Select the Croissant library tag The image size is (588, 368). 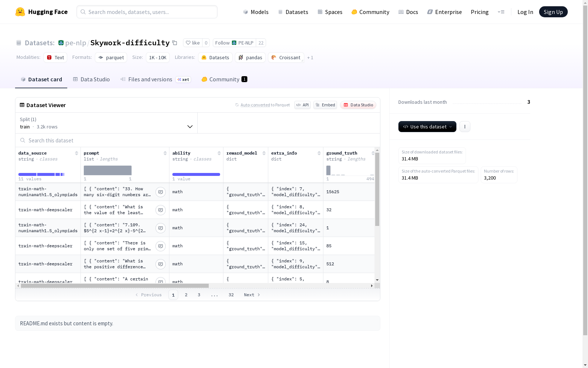(286, 57)
